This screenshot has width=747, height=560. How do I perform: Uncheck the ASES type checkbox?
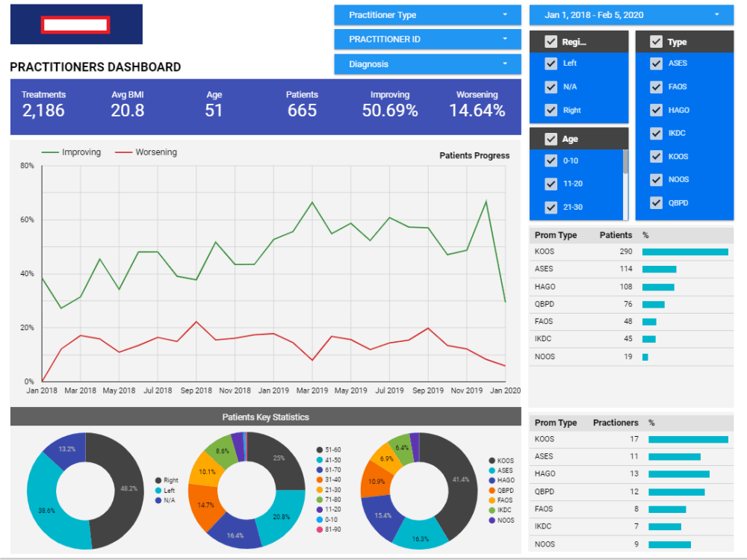(x=656, y=63)
